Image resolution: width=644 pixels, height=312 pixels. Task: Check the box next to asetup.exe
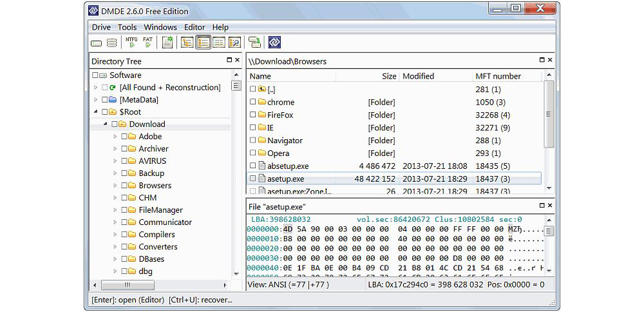(x=253, y=179)
